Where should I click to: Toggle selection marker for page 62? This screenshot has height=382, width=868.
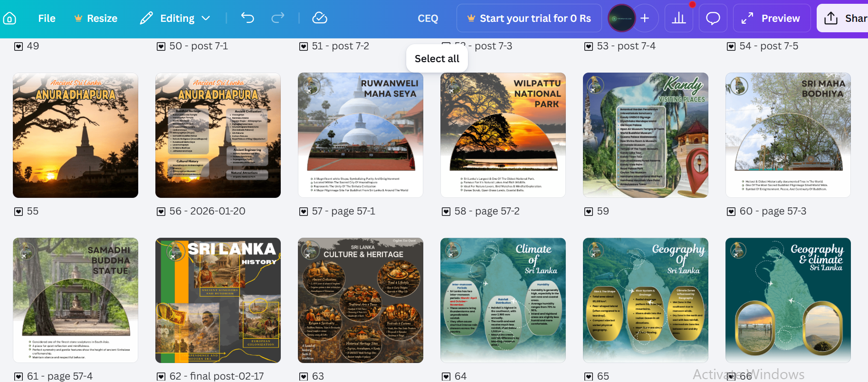pos(161,377)
